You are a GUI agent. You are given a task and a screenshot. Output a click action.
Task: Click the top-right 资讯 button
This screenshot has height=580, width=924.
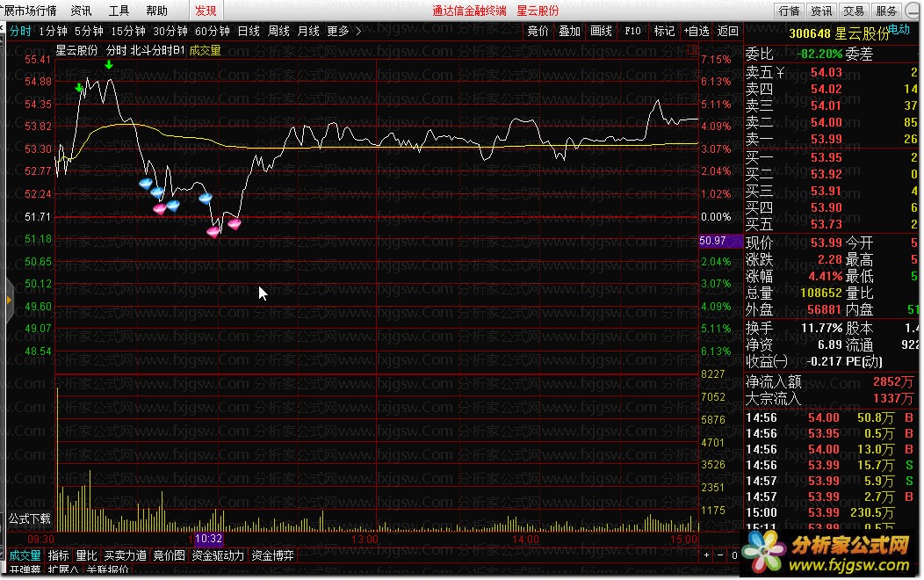click(821, 11)
